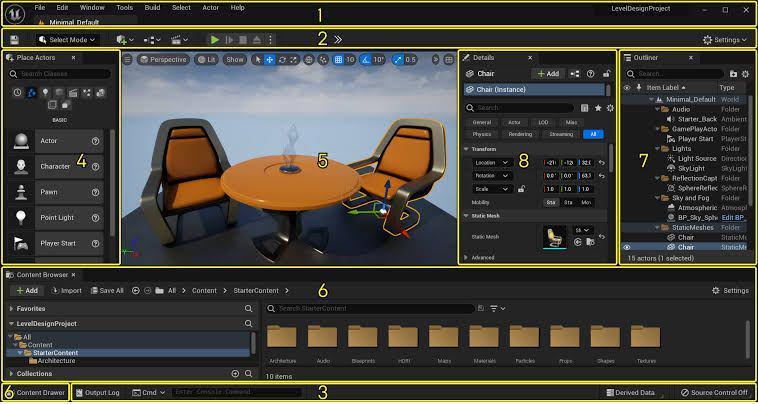The image size is (758, 404).
Task: Open the Cinematics dropdown in main toolbar
Action: point(179,40)
